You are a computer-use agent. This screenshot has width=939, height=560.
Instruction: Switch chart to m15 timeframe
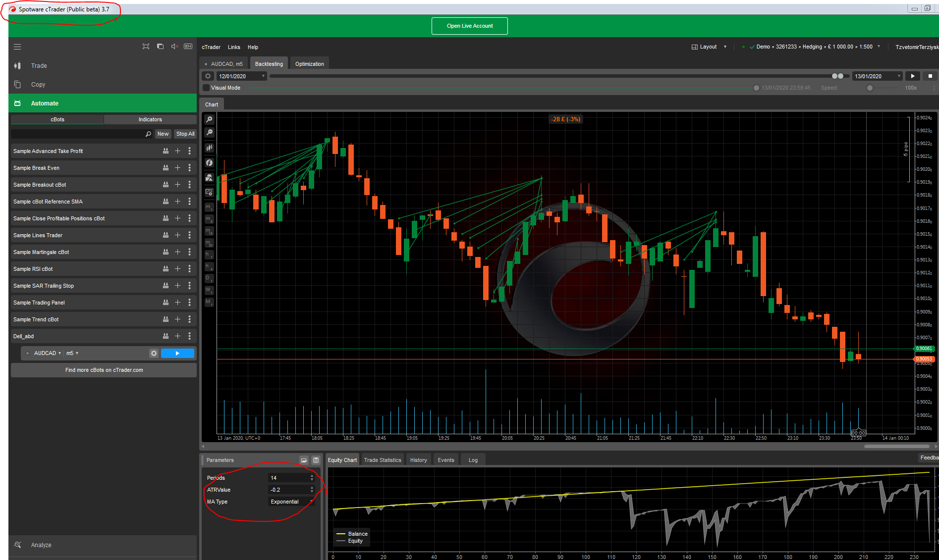click(209, 231)
